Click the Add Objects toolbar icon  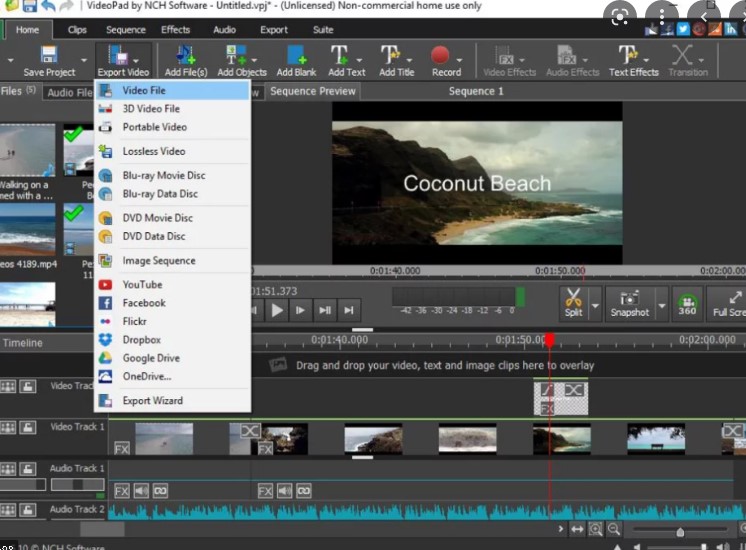236,55
